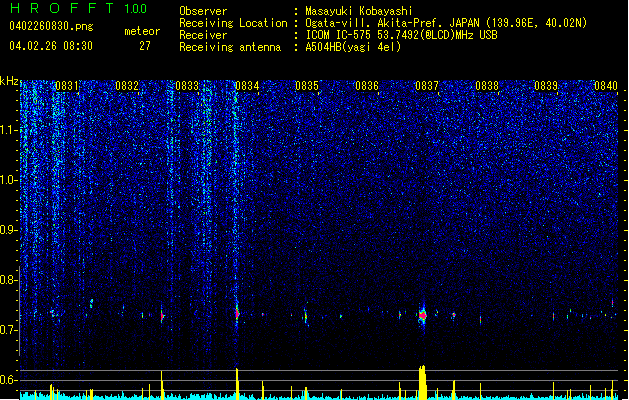Screen dimensions: 629x400
Task: Click the Receiving antenna field label
Action: coord(230,47)
